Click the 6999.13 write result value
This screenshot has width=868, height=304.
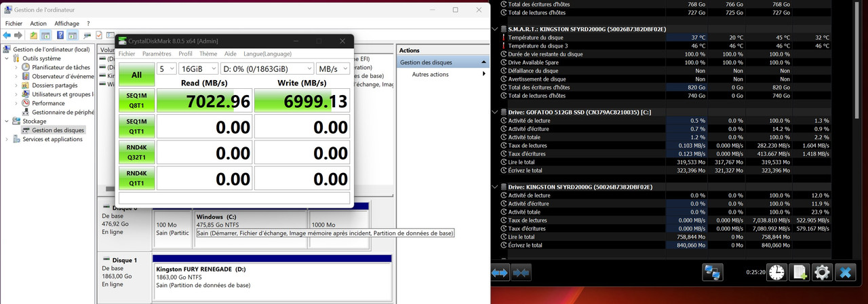(302, 101)
